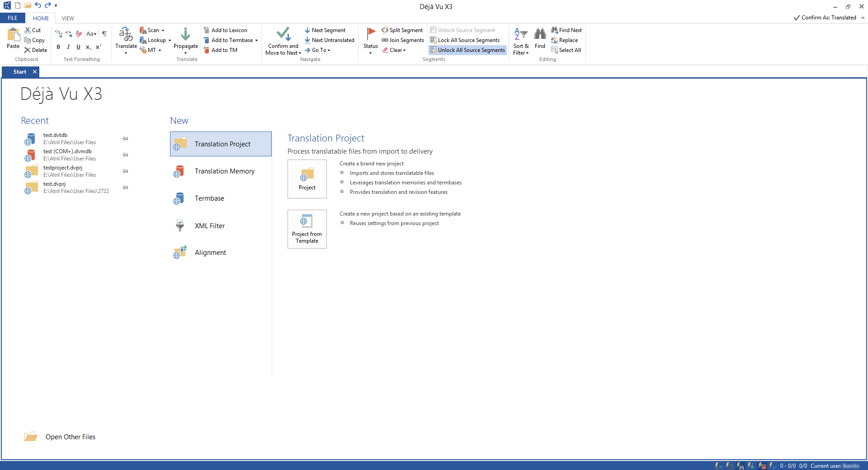Click Translation Project under New
Viewport: 868px width, 470px height.
pos(221,144)
